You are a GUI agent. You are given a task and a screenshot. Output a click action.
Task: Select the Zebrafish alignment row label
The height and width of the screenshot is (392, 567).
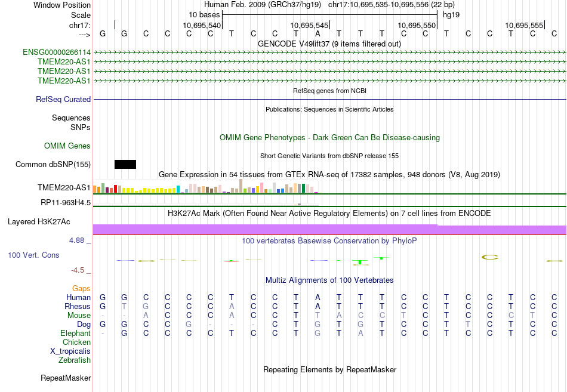pos(75,360)
